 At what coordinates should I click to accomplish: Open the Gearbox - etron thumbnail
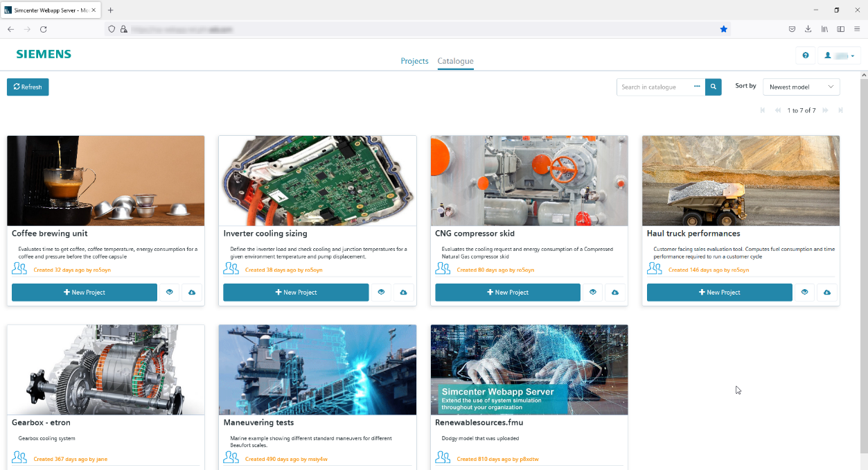click(x=106, y=369)
